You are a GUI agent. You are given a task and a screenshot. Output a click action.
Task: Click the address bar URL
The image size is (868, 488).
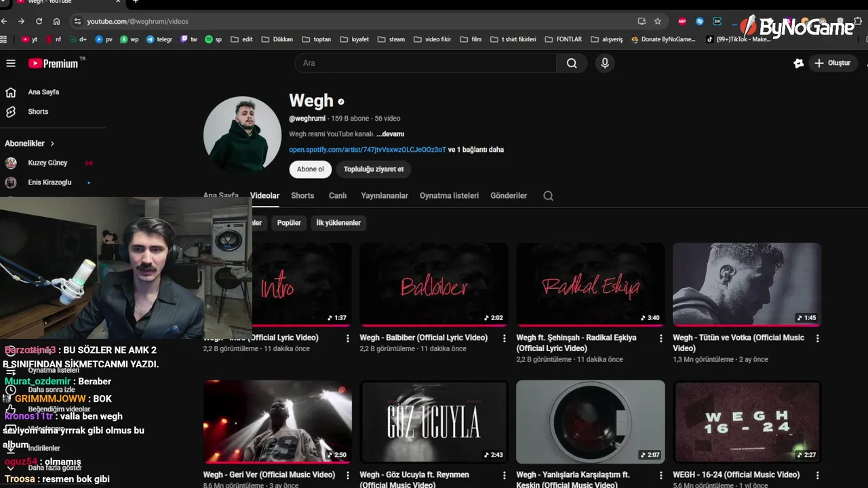coord(138,22)
